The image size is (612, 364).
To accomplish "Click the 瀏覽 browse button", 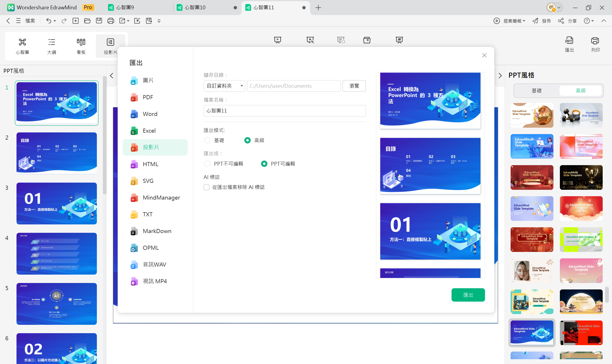I will pyautogui.click(x=354, y=86).
